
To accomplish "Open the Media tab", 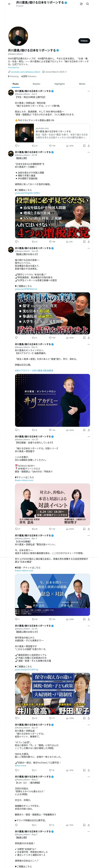I will pos(82,84).
